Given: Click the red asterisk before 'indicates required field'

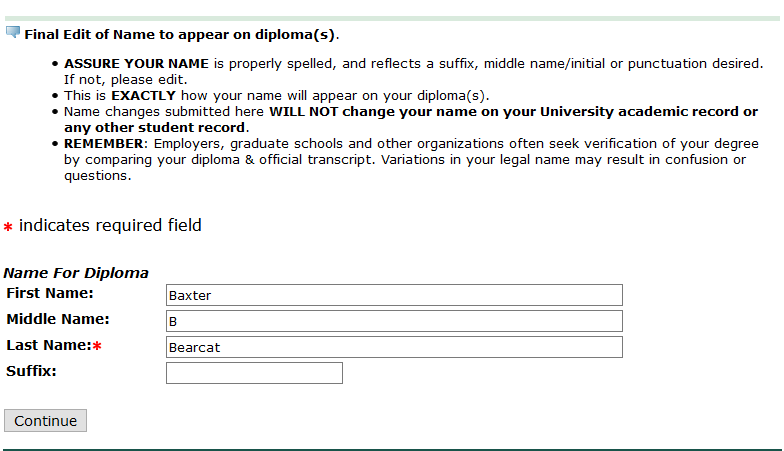Looking at the screenshot, I should click(8, 228).
